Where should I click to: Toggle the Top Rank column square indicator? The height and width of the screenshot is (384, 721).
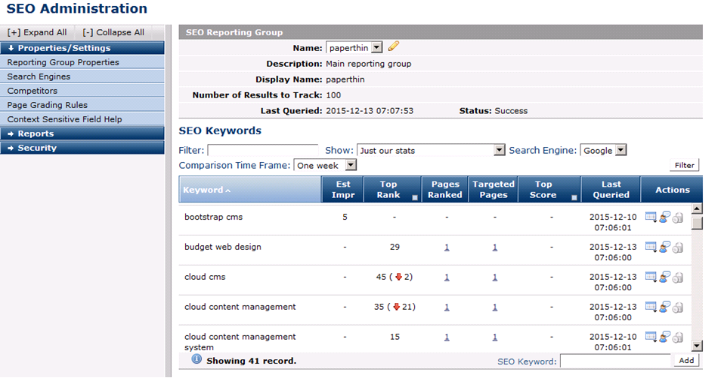[x=415, y=198]
